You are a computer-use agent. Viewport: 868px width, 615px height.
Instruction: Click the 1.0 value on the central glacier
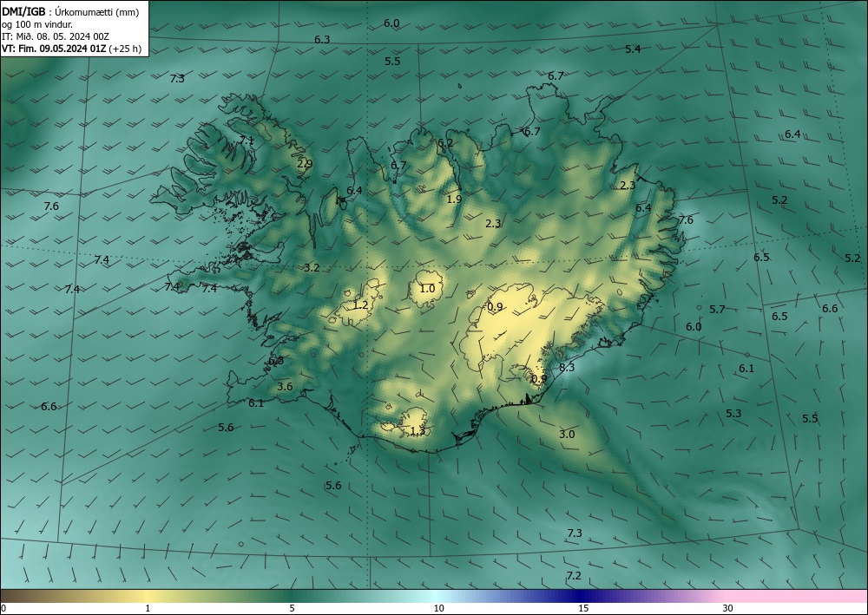(427, 289)
